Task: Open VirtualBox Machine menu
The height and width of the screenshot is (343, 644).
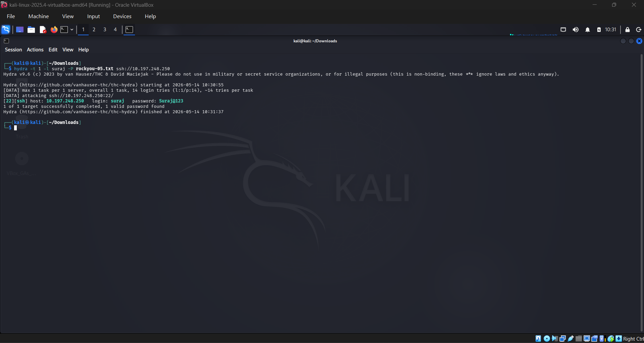Action: (39, 16)
